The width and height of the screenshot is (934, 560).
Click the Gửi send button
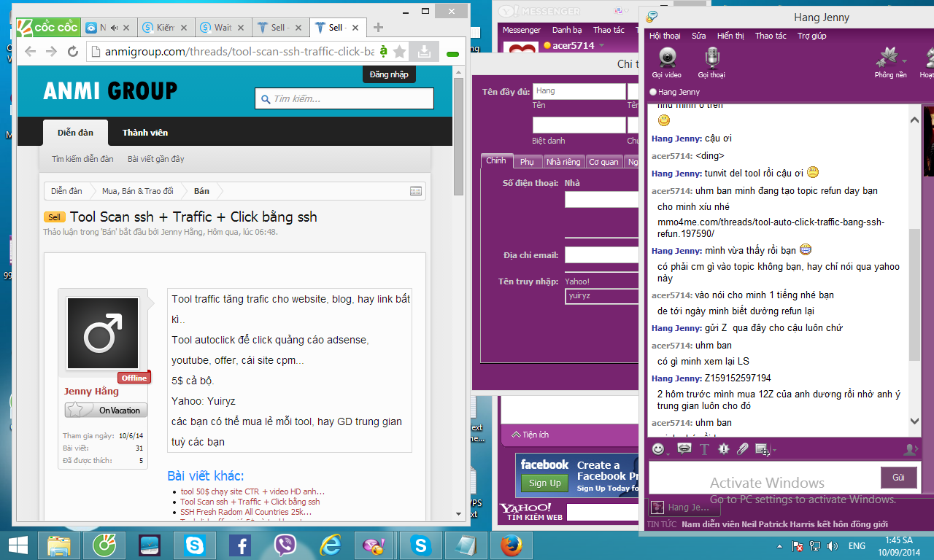pos(898,478)
